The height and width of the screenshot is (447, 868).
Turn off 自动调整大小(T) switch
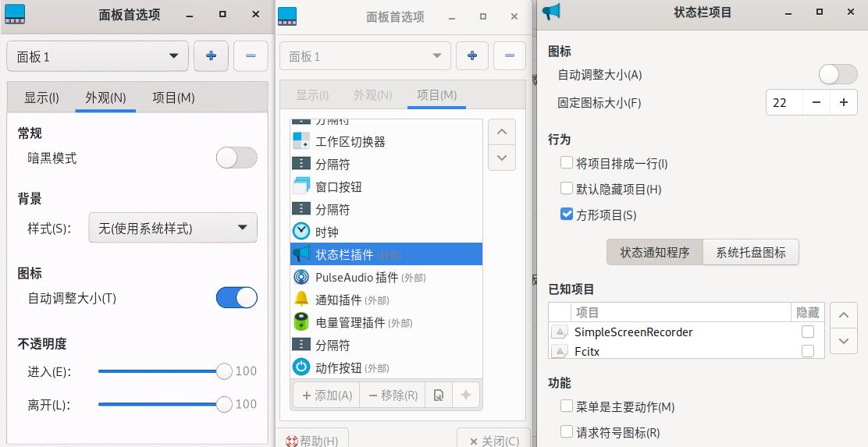tap(237, 298)
